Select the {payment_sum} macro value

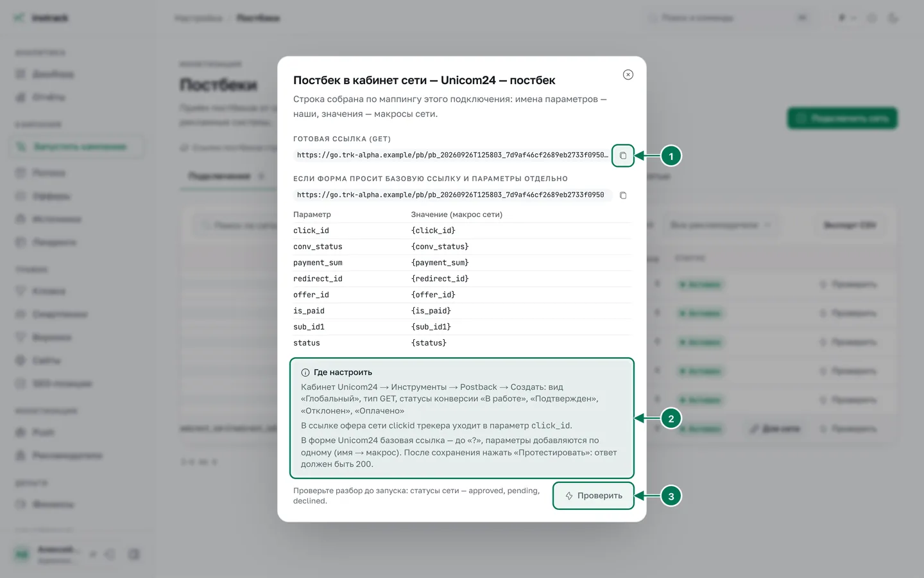pyautogui.click(x=440, y=263)
